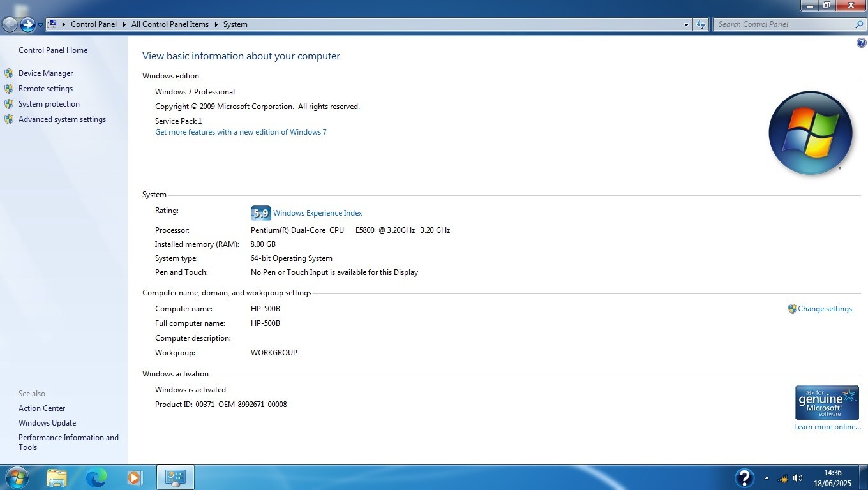Viewport: 868px width, 490px height.
Task: Click the 5.9 rating badge
Action: [261, 213]
